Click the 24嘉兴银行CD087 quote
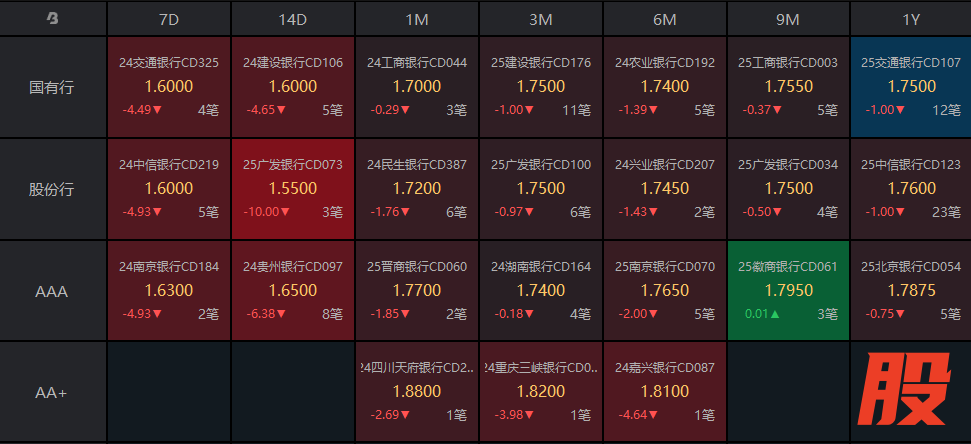This screenshot has width=971, height=444. point(665,392)
